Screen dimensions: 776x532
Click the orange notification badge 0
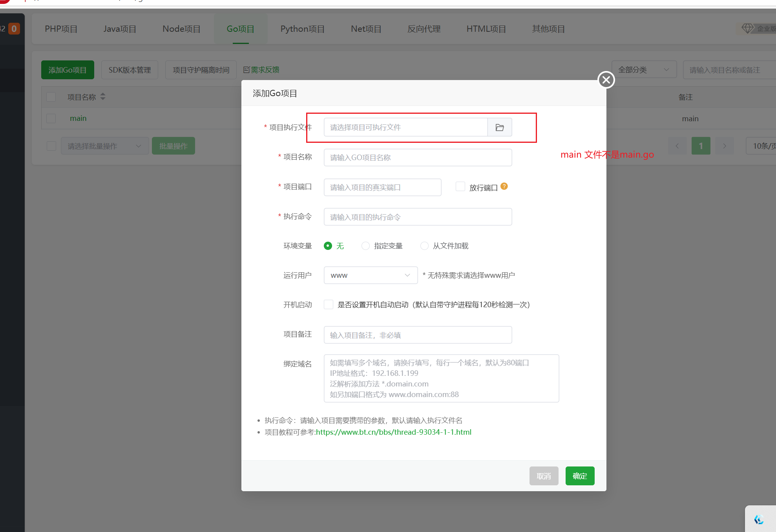click(14, 29)
